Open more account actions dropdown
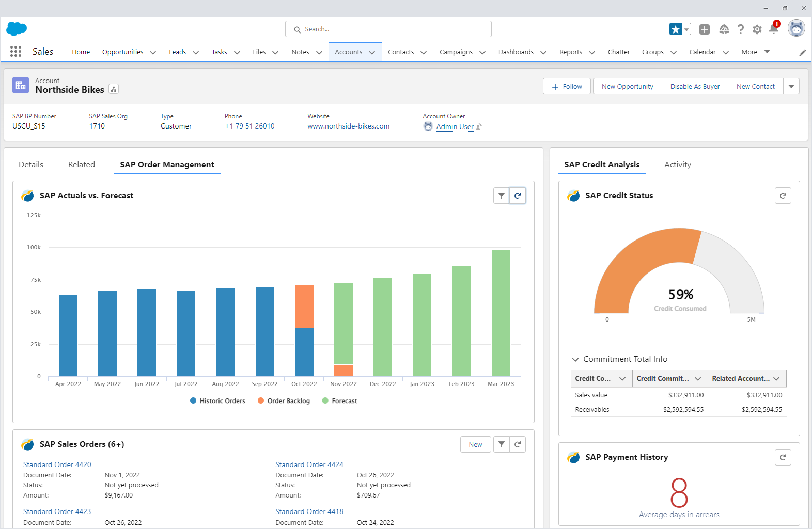The height and width of the screenshot is (529, 812). pos(791,86)
